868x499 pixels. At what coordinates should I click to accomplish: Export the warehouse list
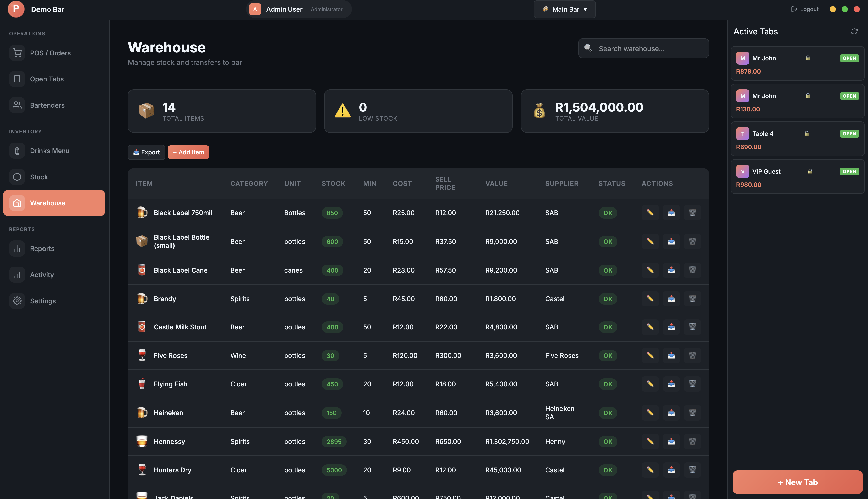(x=146, y=152)
